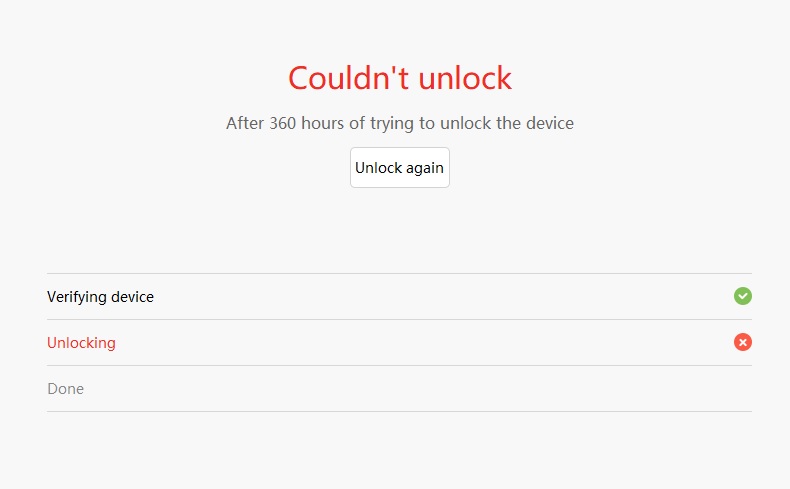Click the Verifying device status icon
The image size is (790, 489).
point(742,296)
